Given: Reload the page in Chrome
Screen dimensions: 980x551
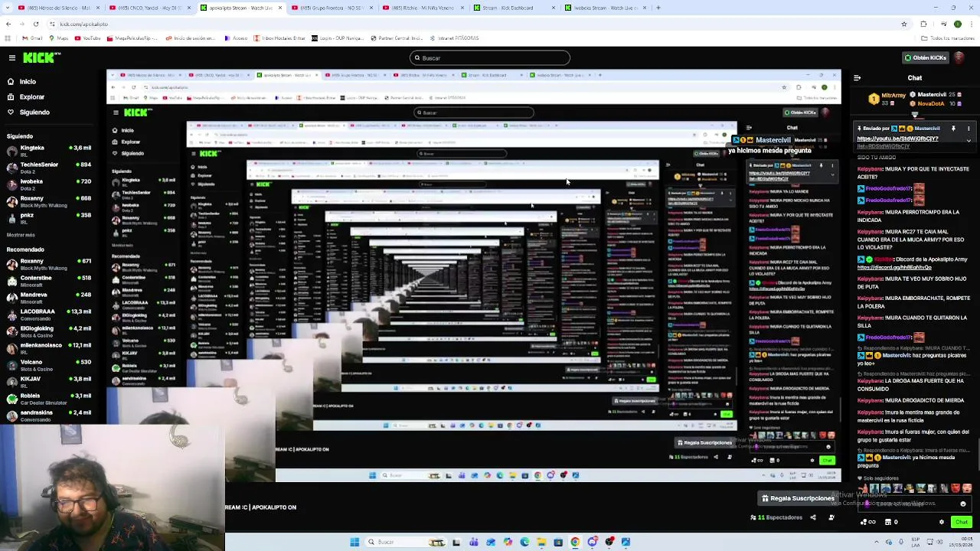Looking at the screenshot, I should click(35, 24).
